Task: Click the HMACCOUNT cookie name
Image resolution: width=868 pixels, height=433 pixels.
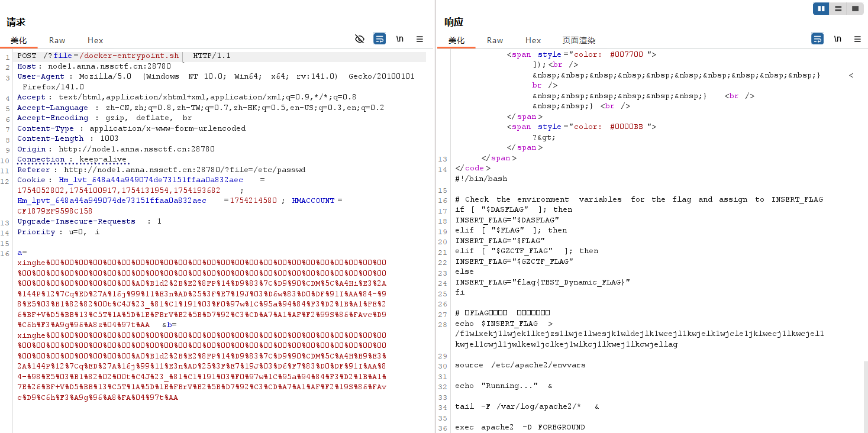Action: (x=314, y=201)
